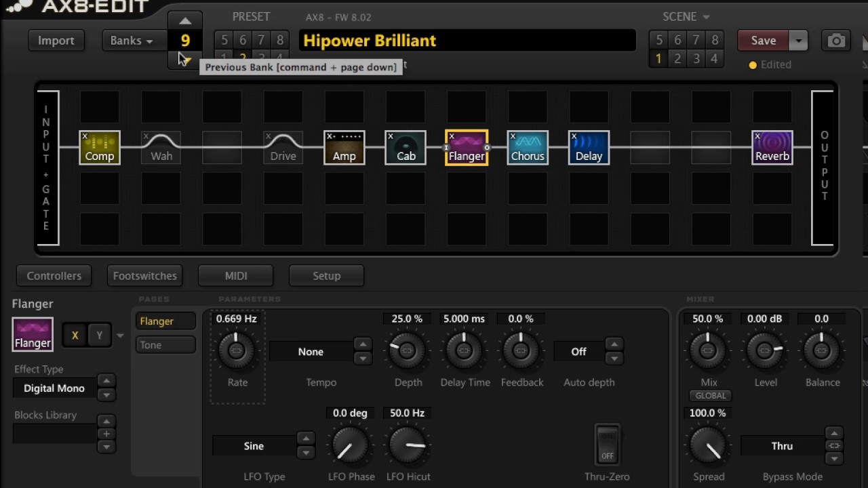Open the Flanger parameters page
868x488 pixels.
[x=165, y=321]
